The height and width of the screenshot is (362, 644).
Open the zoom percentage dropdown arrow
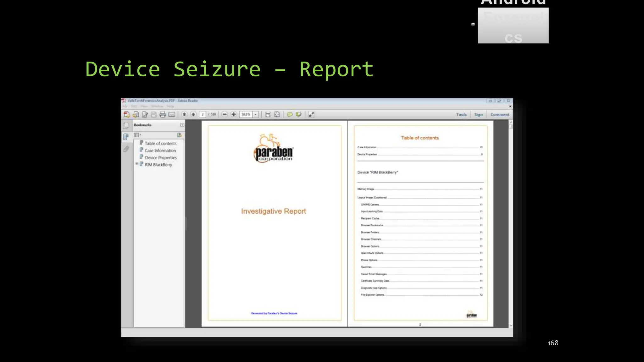pyautogui.click(x=256, y=114)
